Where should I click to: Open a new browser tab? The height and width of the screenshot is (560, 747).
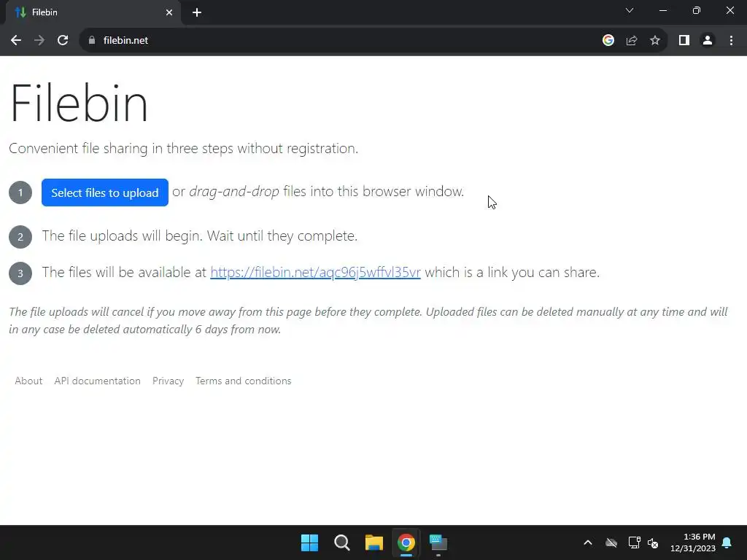point(197,12)
